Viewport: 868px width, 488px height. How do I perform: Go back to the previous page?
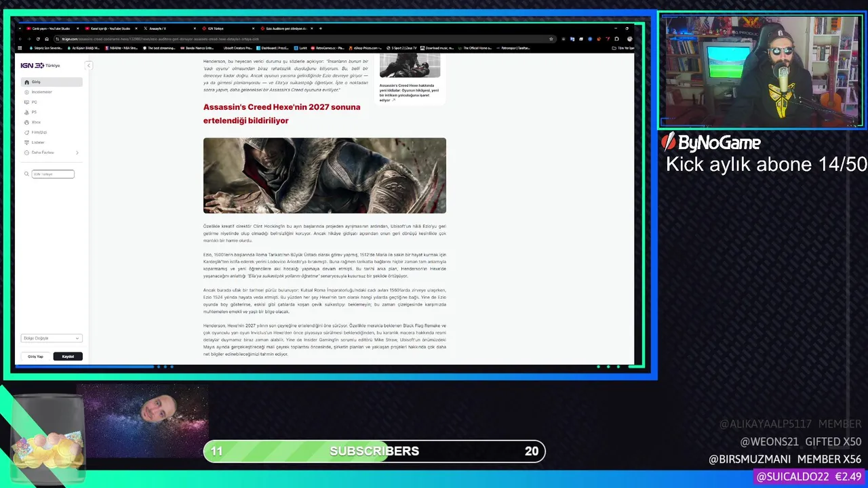coord(20,39)
